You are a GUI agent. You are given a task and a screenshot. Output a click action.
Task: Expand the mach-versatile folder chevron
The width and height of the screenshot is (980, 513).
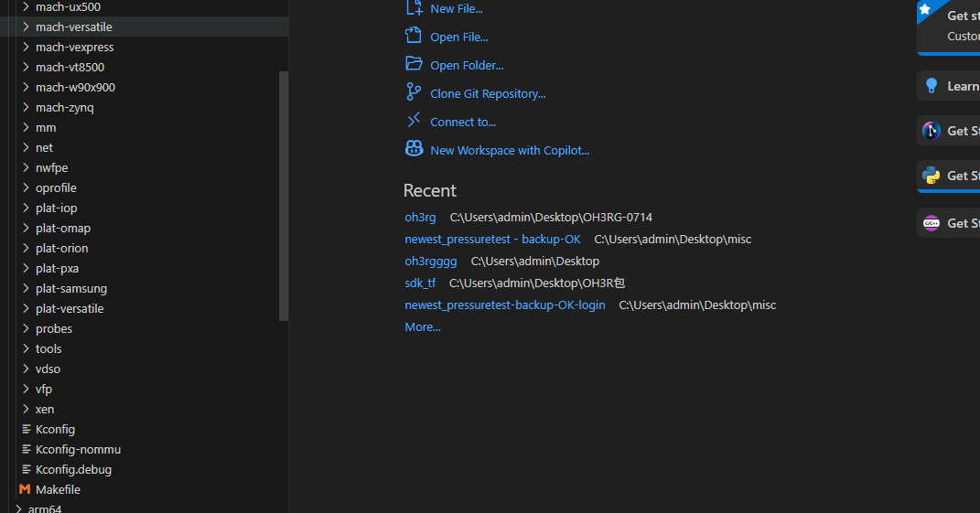pyautogui.click(x=26, y=27)
